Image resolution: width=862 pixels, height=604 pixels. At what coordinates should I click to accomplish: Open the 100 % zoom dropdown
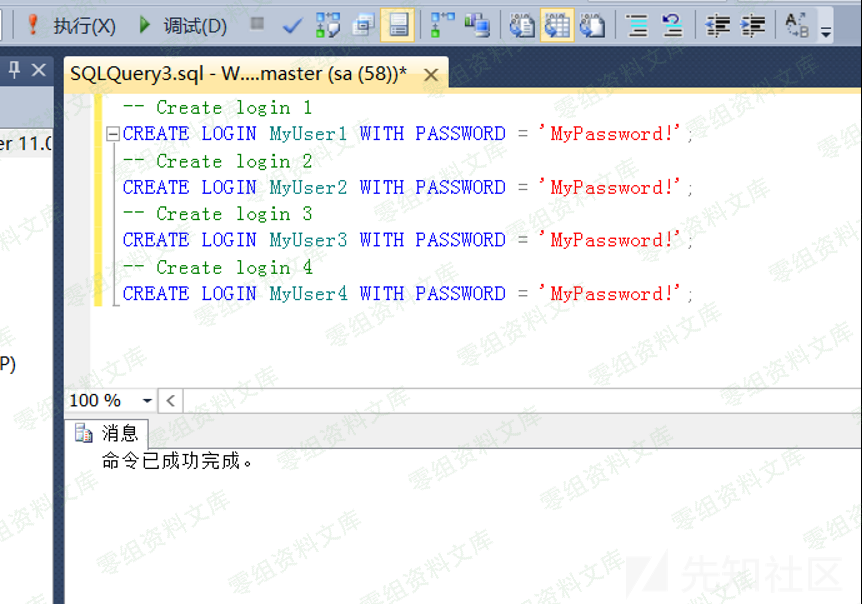coord(147,401)
